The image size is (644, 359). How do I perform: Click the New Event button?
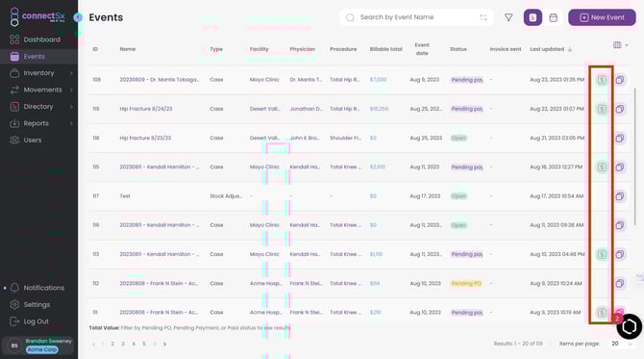coord(602,17)
